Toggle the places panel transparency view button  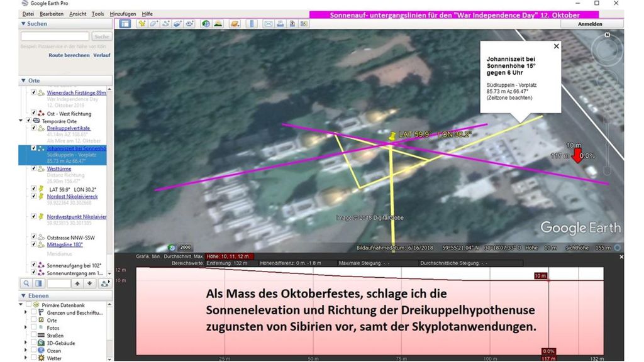pos(38,283)
